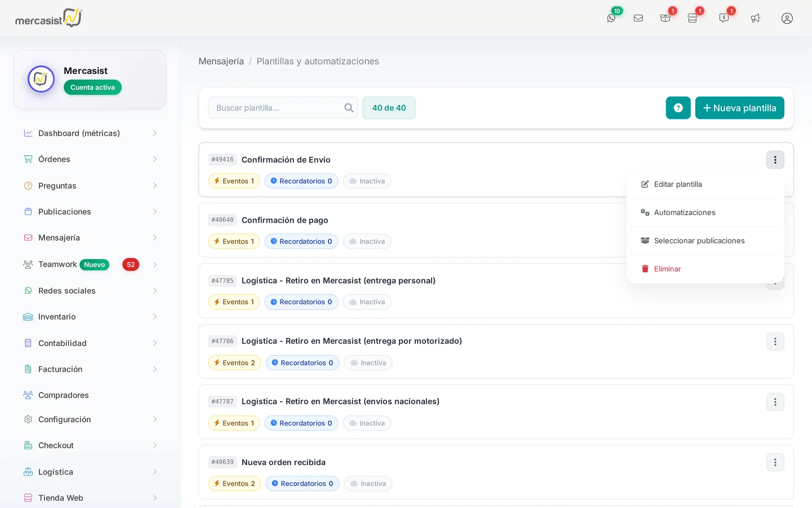The image size is (812, 508).
Task: Toggle Inactiva on Retiro entrega personal
Action: 367,302
